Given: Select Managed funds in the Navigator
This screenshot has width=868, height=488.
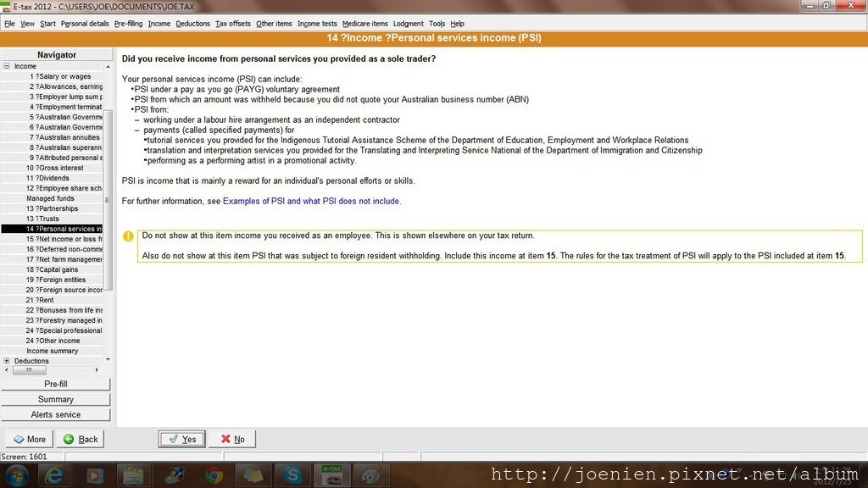Looking at the screenshot, I should [x=52, y=198].
